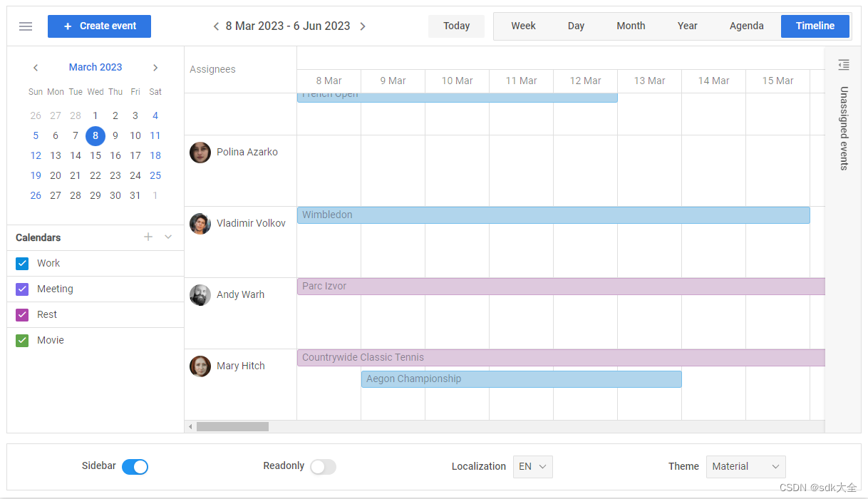This screenshot has width=868, height=499.
Task: Open Polina Azarko's avatar
Action: [200, 153]
